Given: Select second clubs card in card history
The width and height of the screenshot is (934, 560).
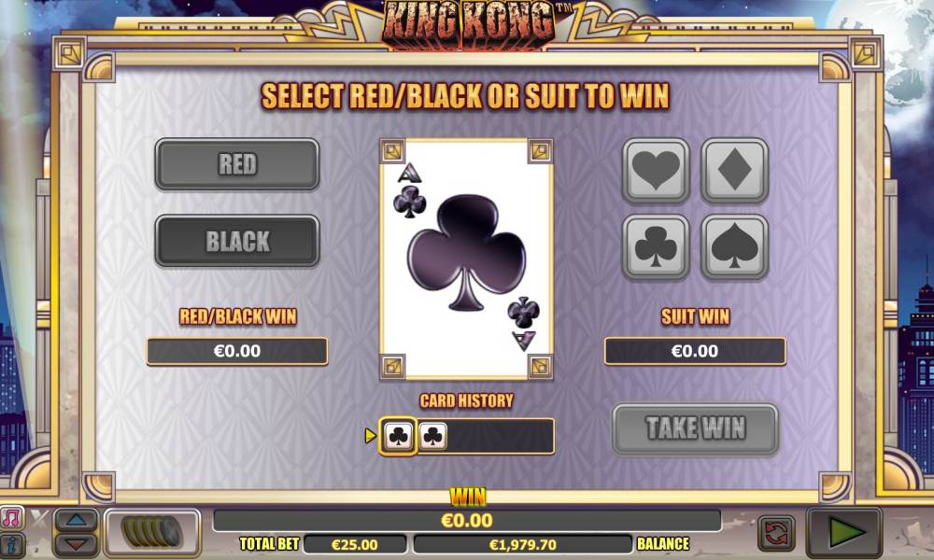Looking at the screenshot, I should [432, 436].
